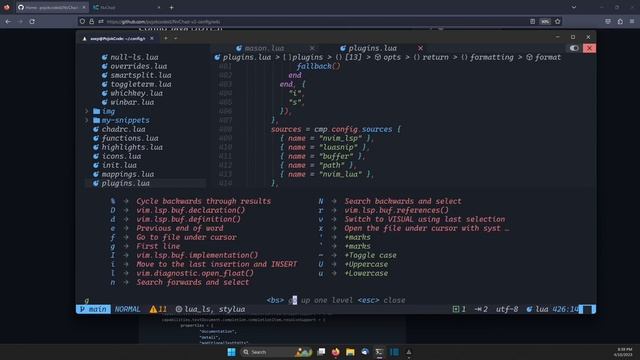Screen dimensions: 640x360
Task: Click the utf-8 encoding indicator
Action: (x=507, y=309)
